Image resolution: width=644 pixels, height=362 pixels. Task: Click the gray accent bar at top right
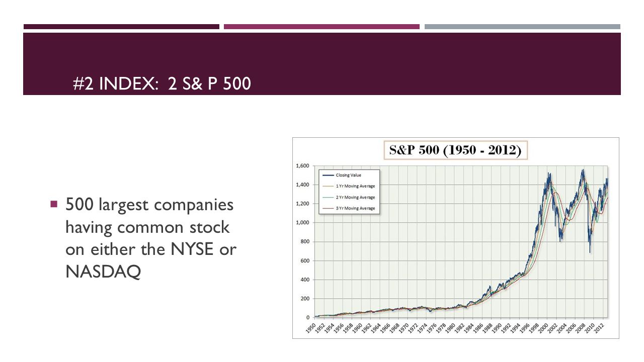522,27
